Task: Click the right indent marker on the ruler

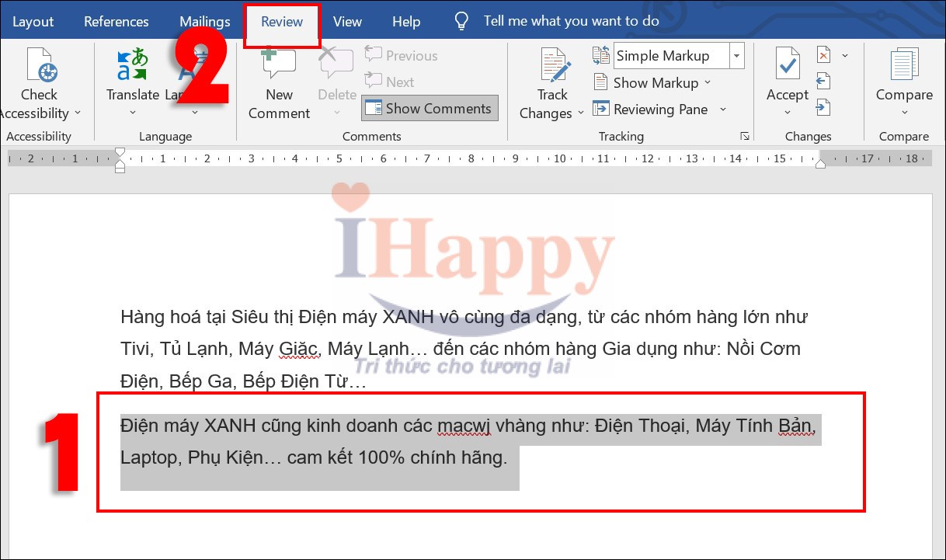Action: [x=822, y=164]
